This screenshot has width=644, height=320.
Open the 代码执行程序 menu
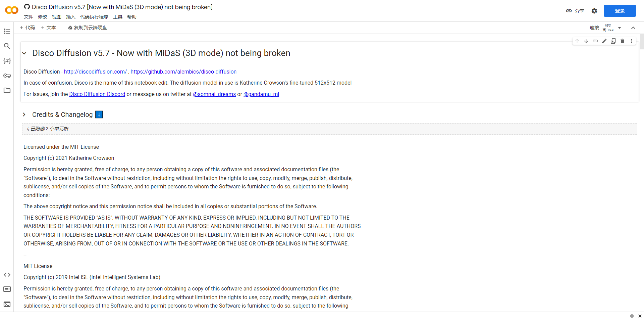coord(94,17)
